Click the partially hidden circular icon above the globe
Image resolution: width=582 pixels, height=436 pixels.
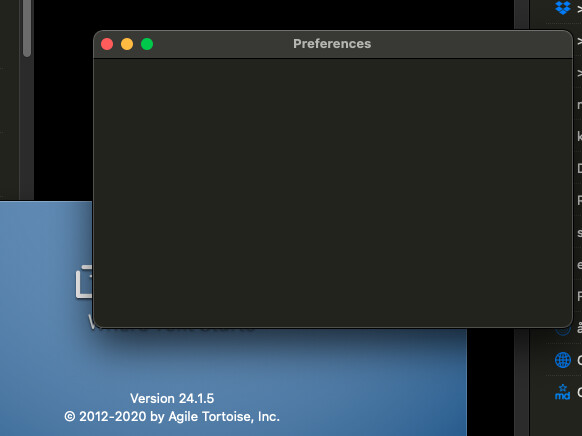(563, 331)
